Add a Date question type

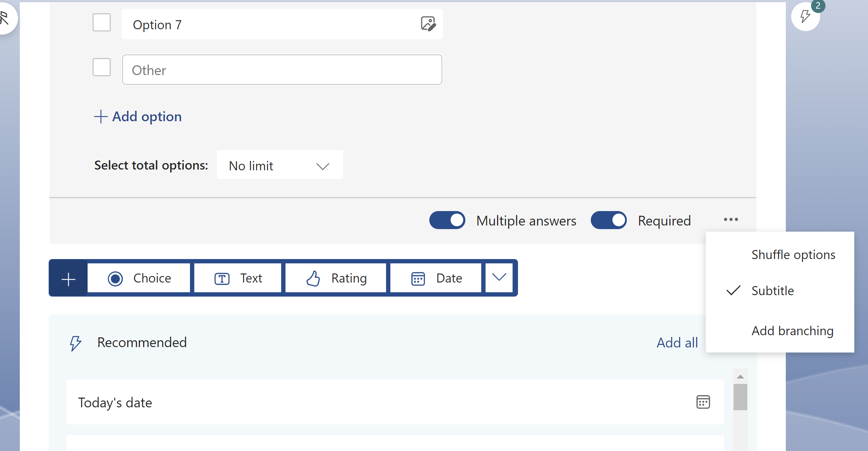pos(436,278)
